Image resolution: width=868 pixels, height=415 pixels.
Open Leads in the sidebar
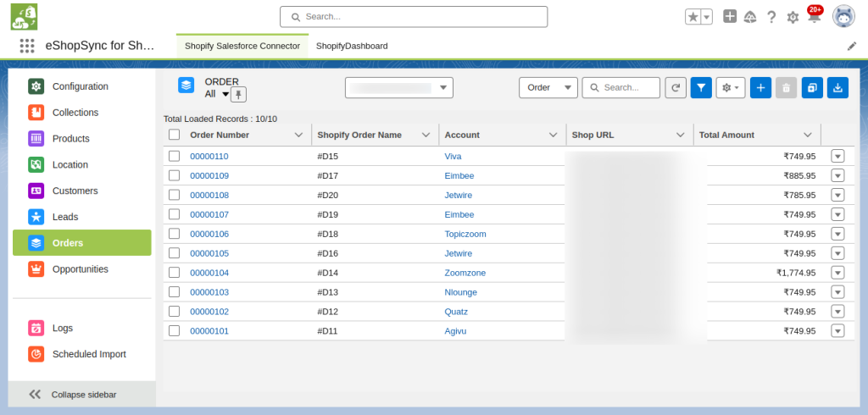click(x=82, y=217)
